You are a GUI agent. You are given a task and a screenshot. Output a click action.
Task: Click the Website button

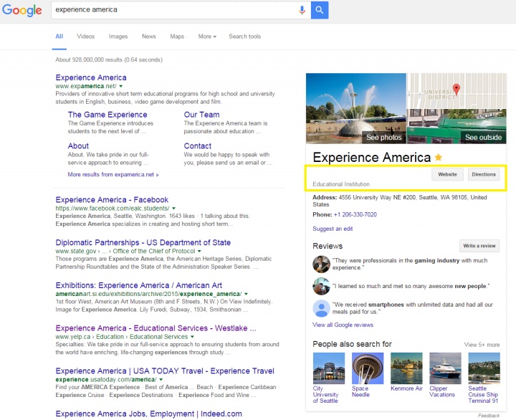pos(447,174)
